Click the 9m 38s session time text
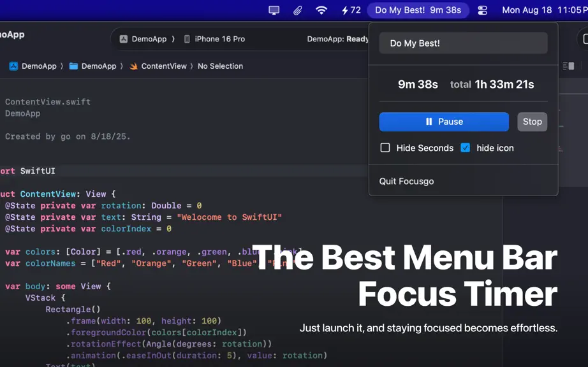Image resolution: width=588 pixels, height=367 pixels. [x=418, y=85]
